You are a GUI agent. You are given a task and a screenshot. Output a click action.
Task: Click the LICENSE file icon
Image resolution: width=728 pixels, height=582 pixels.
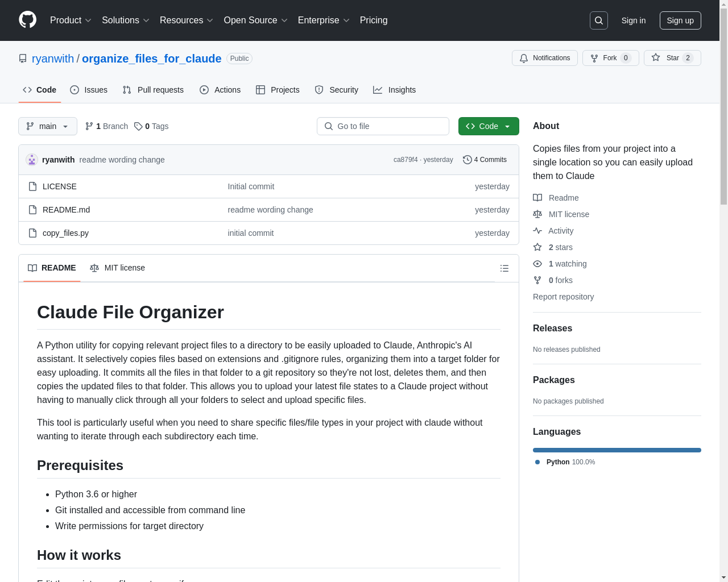coord(33,186)
